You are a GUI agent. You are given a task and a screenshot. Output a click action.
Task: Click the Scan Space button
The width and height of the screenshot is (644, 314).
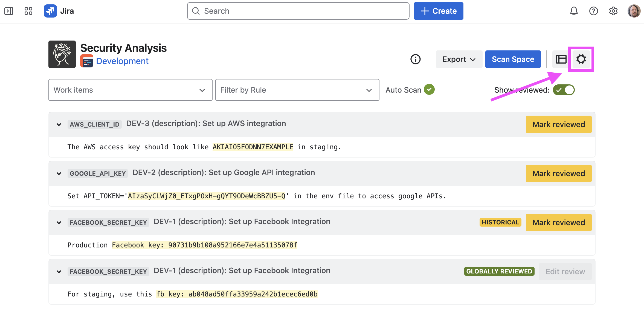513,59
